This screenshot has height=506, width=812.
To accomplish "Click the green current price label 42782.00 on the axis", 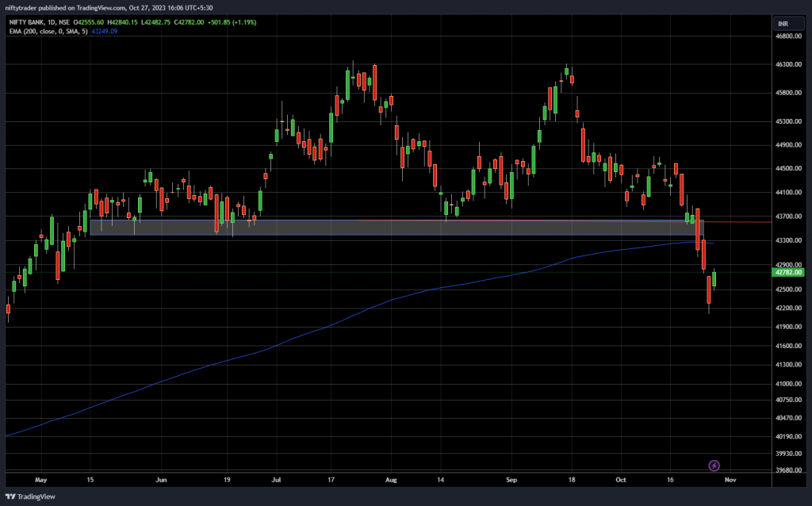I will point(788,272).
